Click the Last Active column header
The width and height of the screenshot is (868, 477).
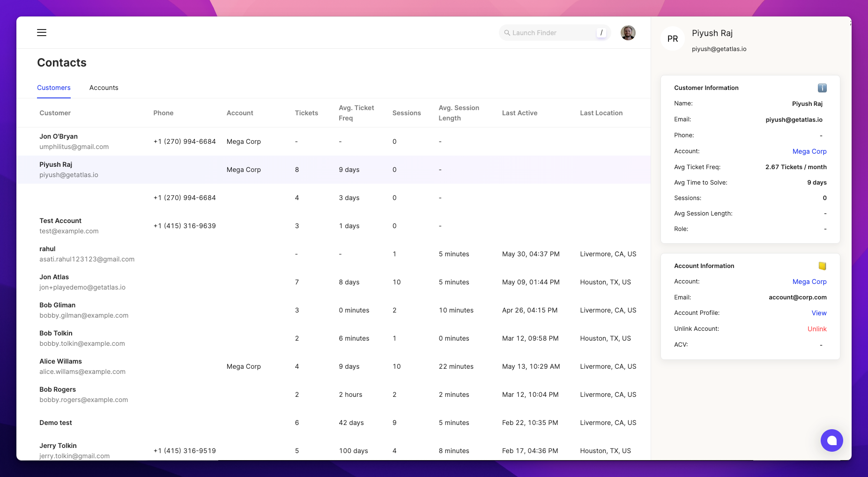519,113
